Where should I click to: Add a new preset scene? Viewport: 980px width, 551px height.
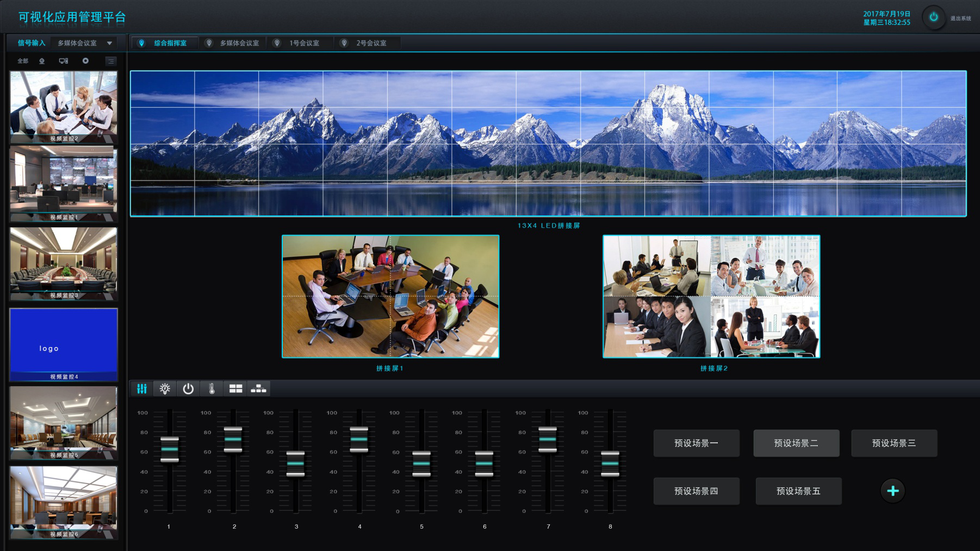point(892,491)
